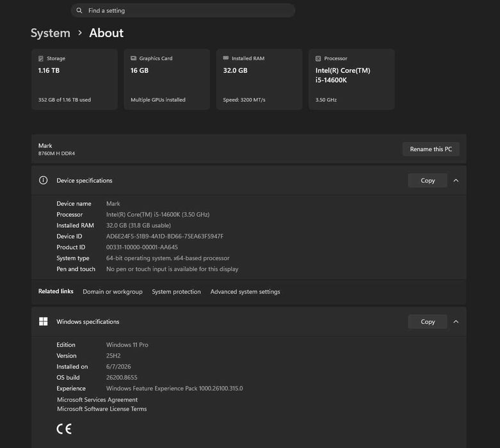Open Domain or workgroup link
Screen dimensions: 500x448
point(113,291)
